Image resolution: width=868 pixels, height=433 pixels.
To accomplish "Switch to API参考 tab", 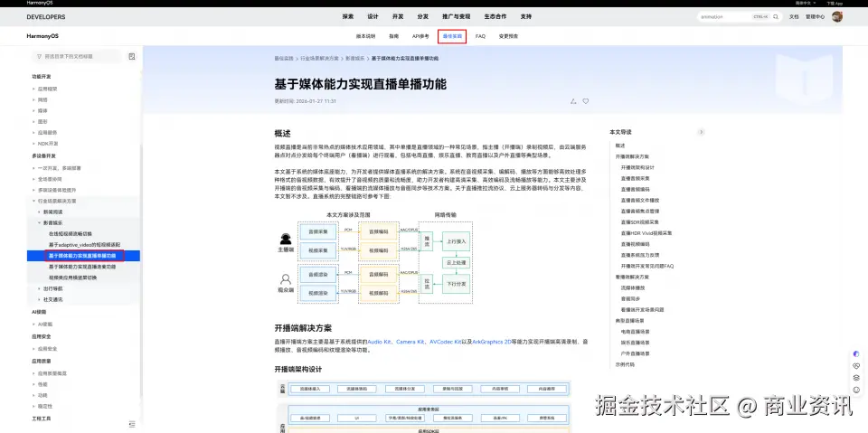I will tap(420, 36).
